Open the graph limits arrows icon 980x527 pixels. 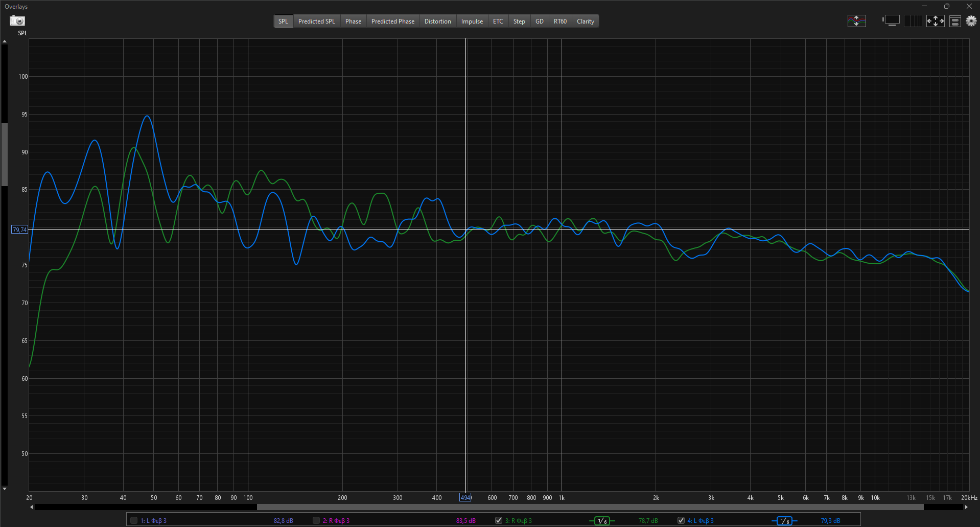coord(935,21)
